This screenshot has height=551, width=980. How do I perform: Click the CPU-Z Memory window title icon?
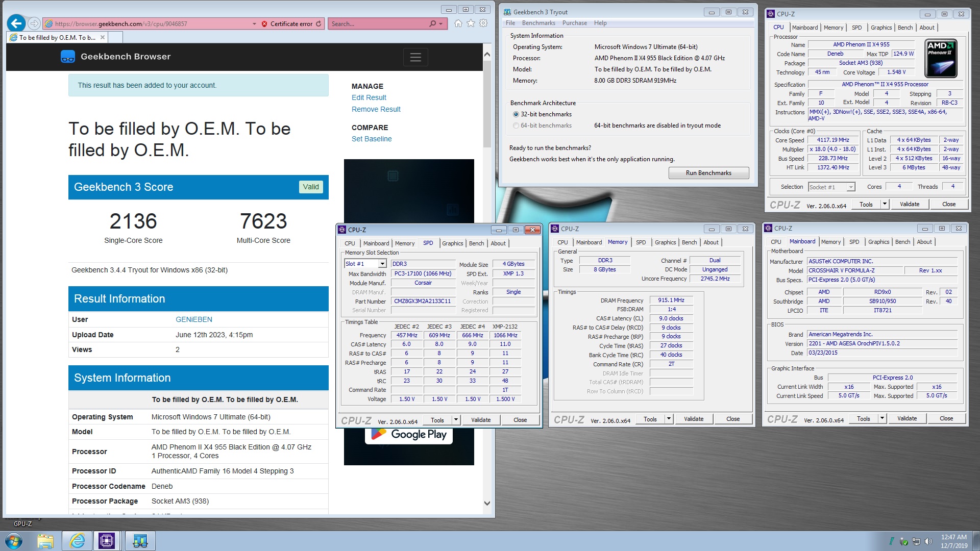[555, 229]
